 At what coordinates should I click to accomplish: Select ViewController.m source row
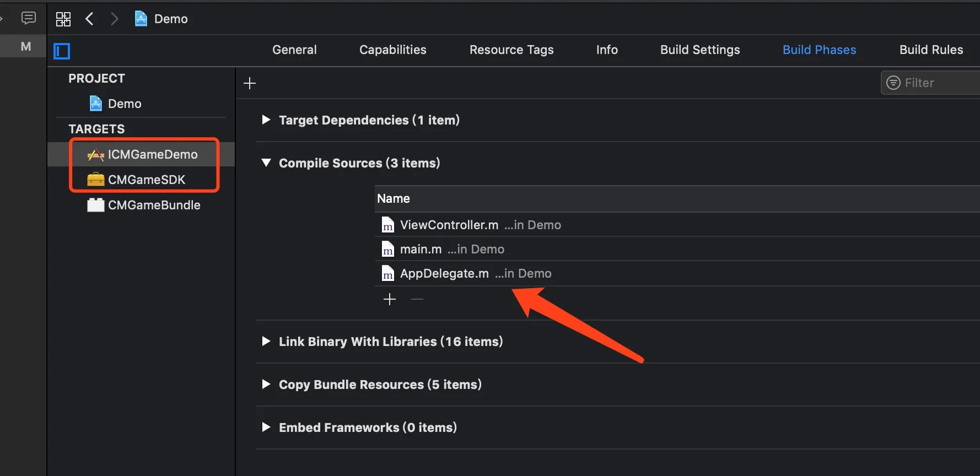[677, 225]
